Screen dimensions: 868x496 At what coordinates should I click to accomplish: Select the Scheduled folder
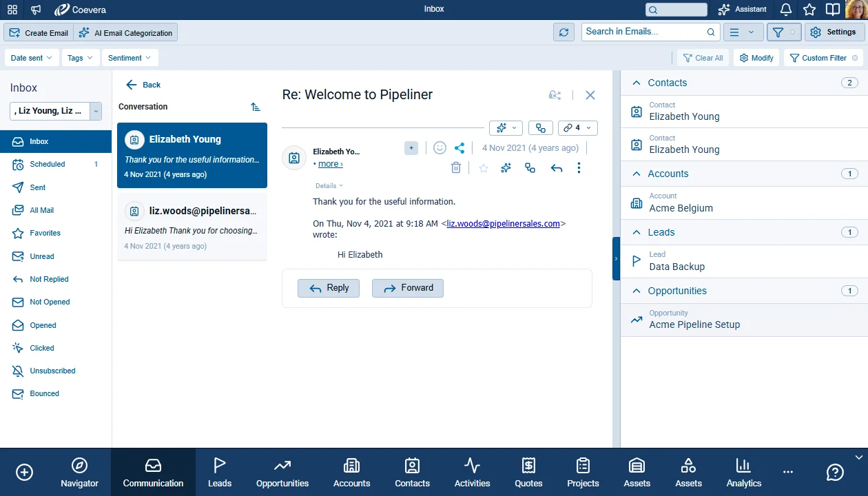pos(56,164)
